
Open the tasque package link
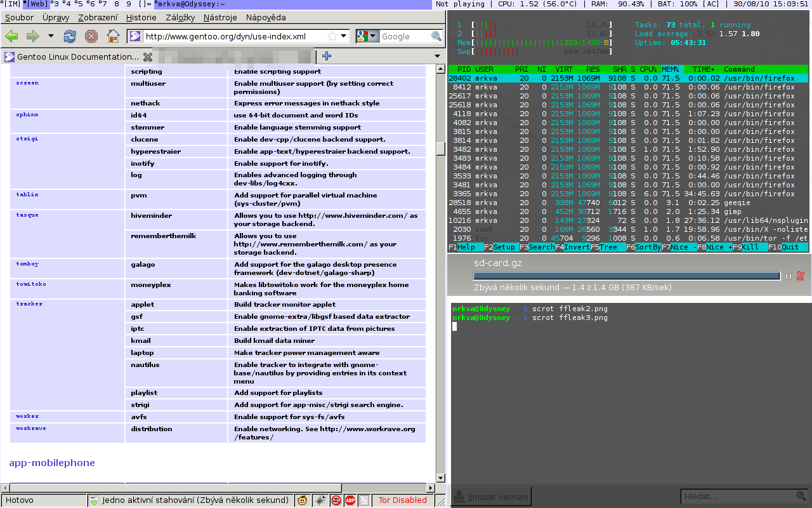(27, 215)
